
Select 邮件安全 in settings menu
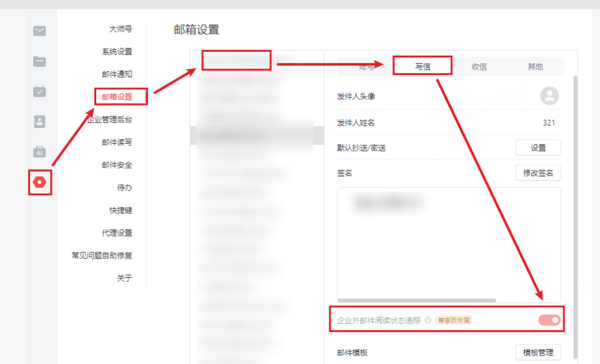[x=117, y=165]
